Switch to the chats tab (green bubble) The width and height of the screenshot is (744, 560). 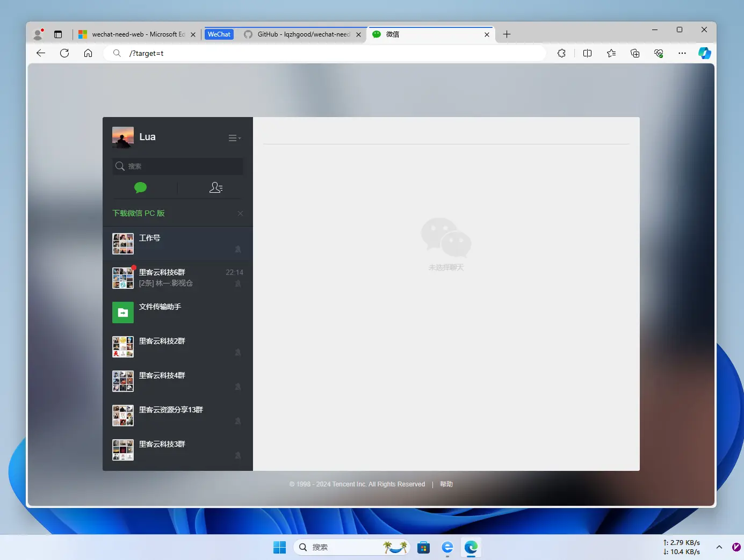(x=140, y=187)
